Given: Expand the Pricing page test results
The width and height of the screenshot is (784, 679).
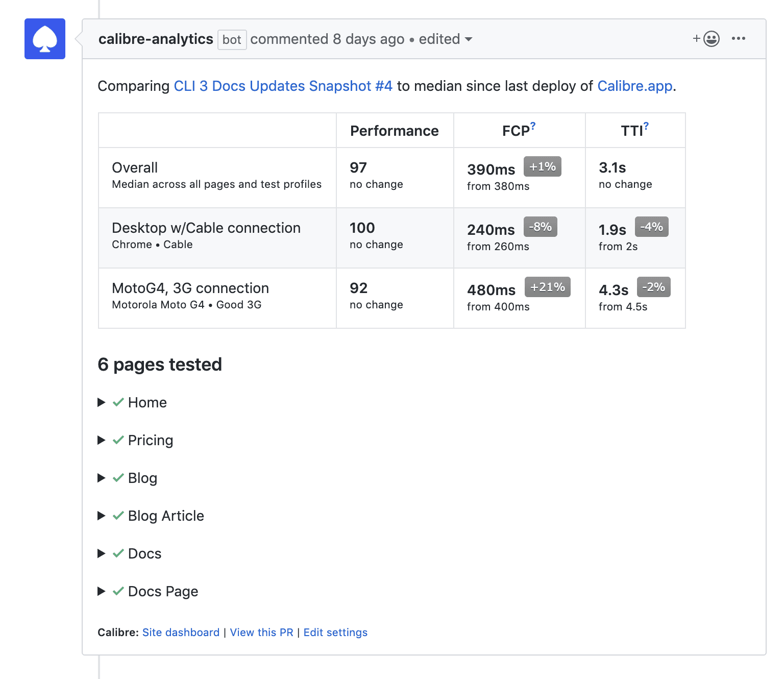Looking at the screenshot, I should coord(101,440).
